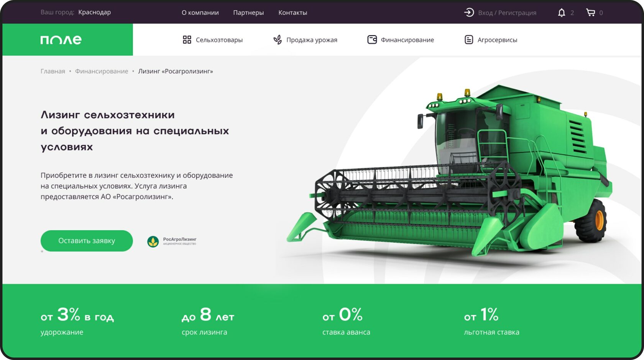Select the Контакты menu item

point(292,12)
